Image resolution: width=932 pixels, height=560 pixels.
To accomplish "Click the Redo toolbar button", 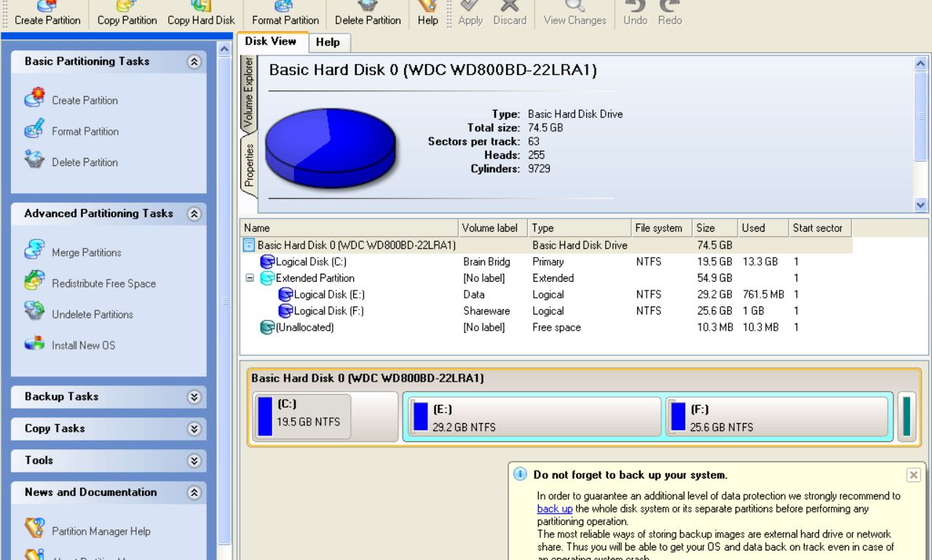I will click(670, 14).
